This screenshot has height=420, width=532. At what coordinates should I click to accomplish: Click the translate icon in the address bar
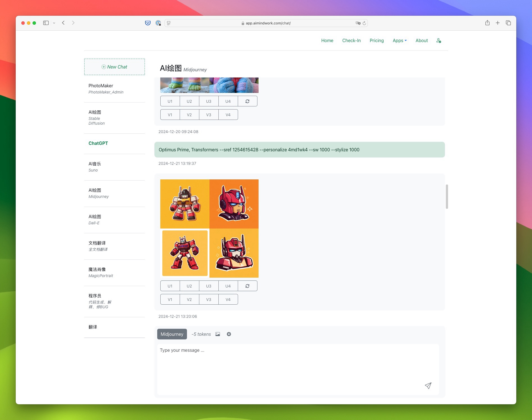[x=358, y=23]
